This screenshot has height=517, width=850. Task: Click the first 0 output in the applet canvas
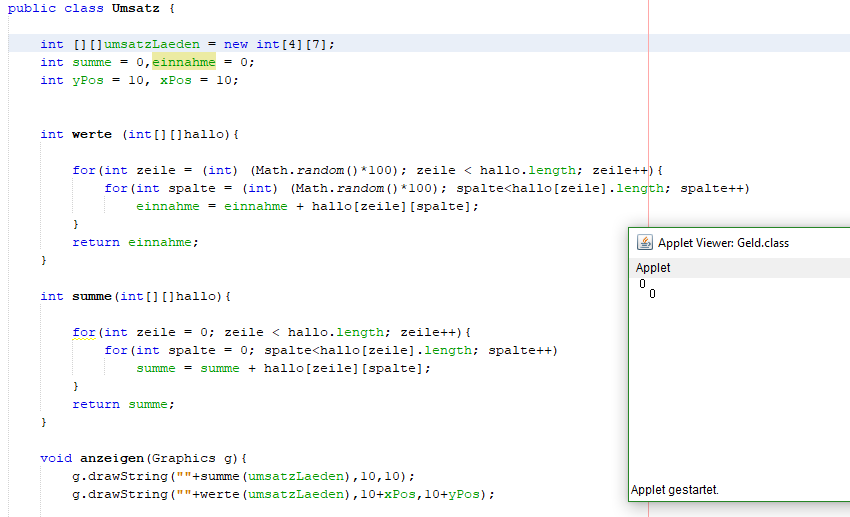click(642, 284)
